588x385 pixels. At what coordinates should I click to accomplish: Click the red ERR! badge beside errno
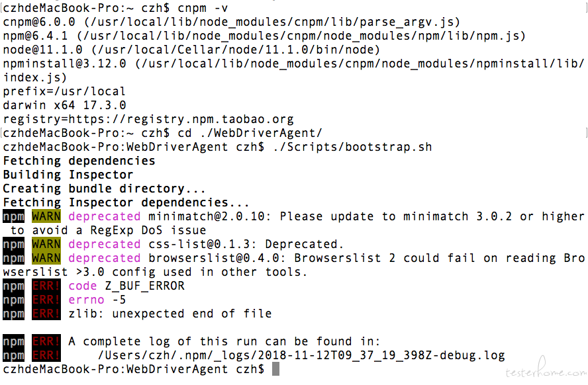[x=46, y=300]
